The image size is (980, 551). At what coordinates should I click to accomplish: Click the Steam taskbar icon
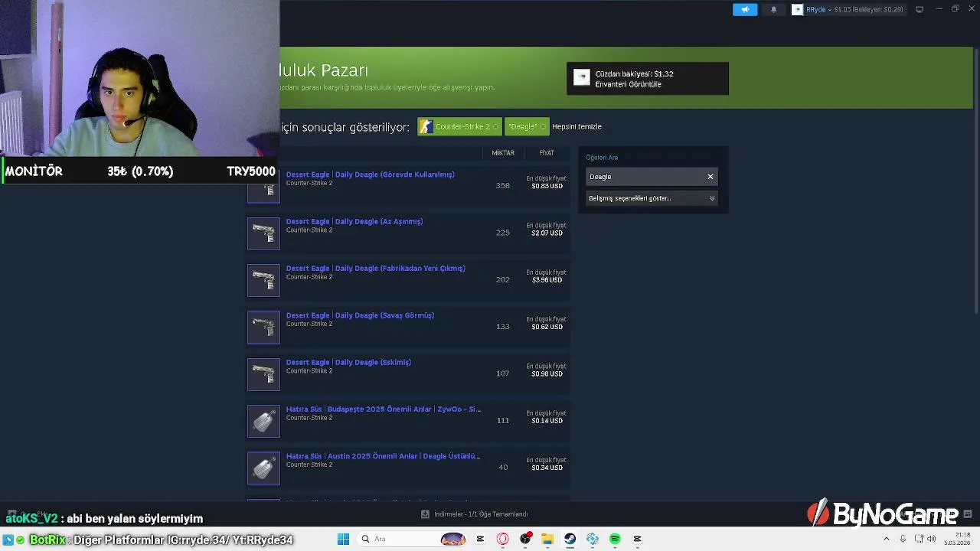tap(570, 539)
